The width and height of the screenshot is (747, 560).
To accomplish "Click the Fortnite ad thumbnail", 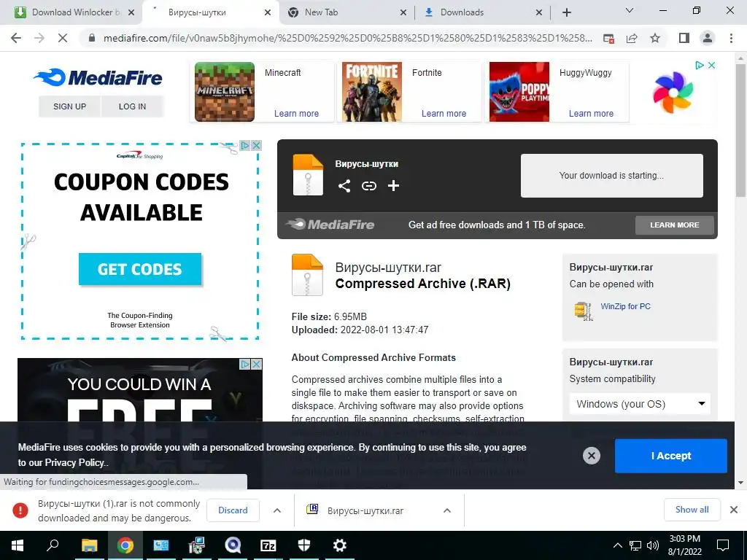I will [x=371, y=92].
